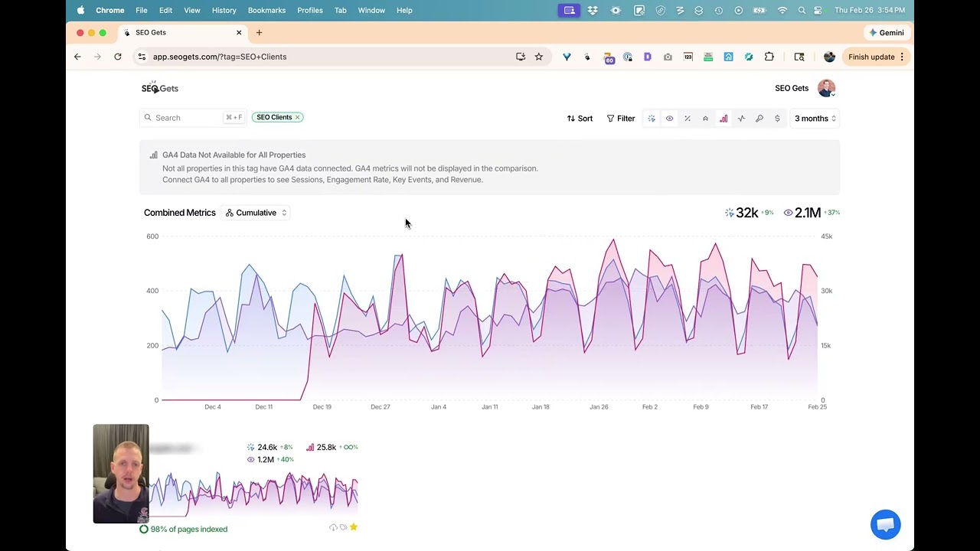Open Control Center in menu bar

pyautogui.click(x=818, y=10)
